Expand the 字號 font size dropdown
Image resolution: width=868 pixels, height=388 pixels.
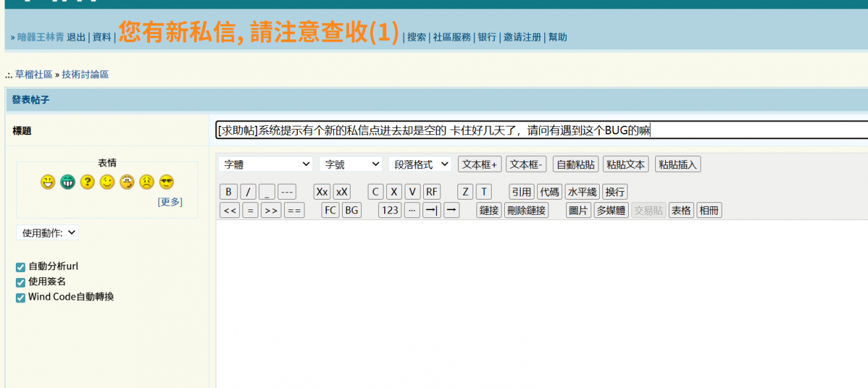click(x=351, y=164)
